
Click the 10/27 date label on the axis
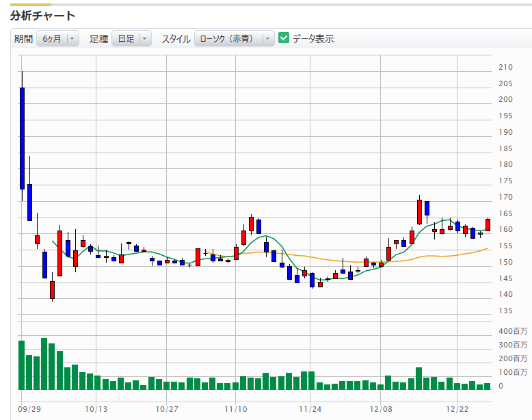167,409
